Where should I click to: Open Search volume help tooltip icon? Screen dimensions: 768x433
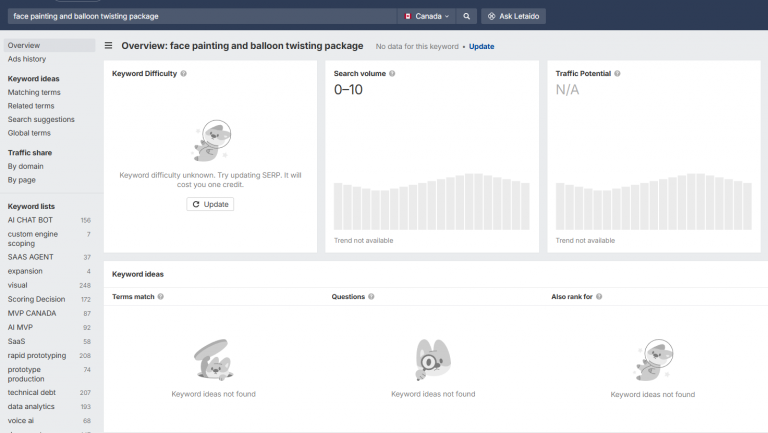tap(392, 73)
